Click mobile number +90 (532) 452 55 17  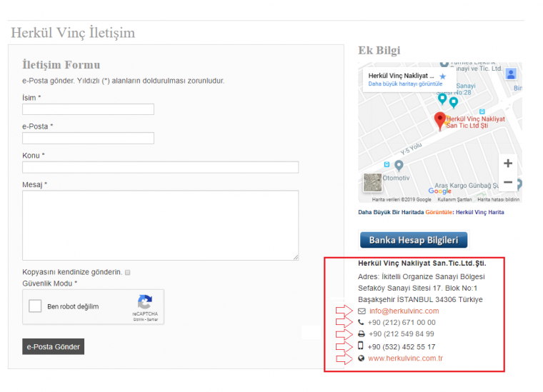(x=402, y=347)
